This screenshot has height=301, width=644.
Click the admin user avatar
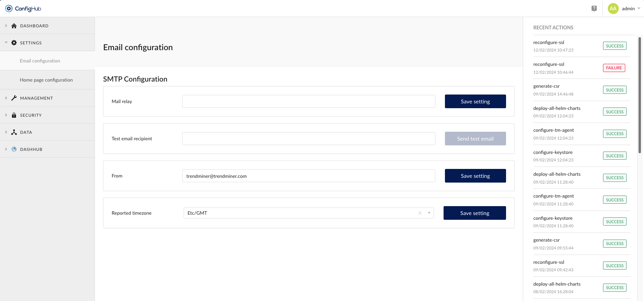613,9
